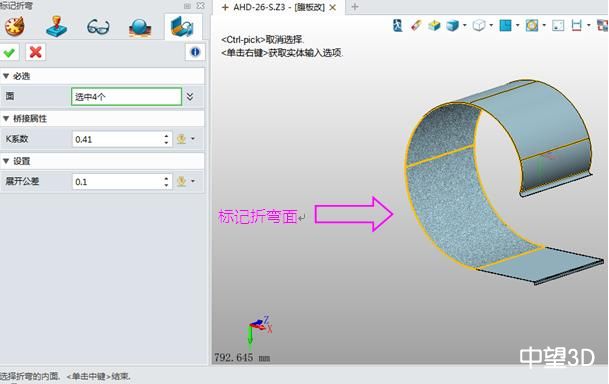The width and height of the screenshot is (609, 384).
Task: Open dropdown next to K系数 field
Action: coord(193,139)
